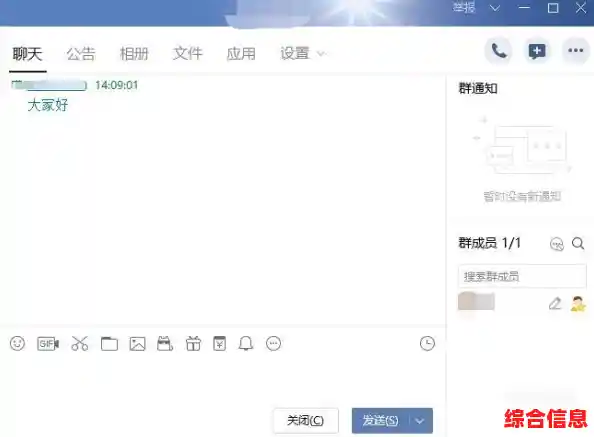Viewport: 594px width, 437px height.
Task: Click the 关闭(C) button
Action: 305,420
